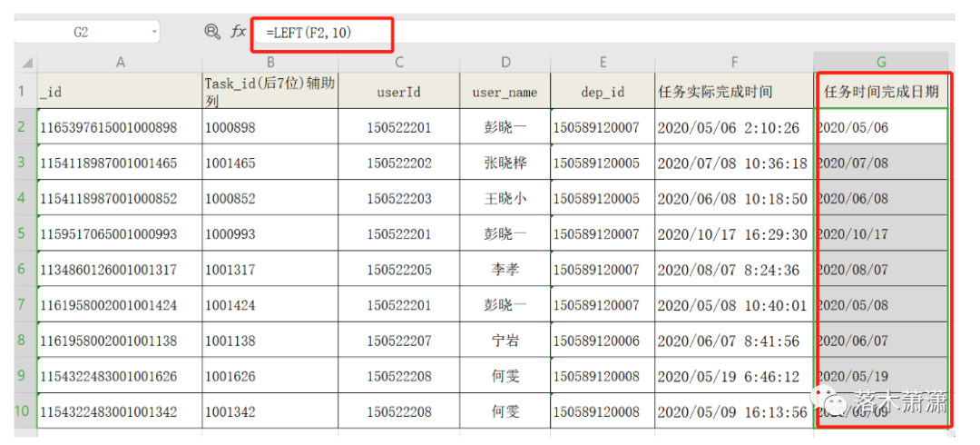Select cell with value 1001424
This screenshot has height=445, width=980.
pos(270,305)
